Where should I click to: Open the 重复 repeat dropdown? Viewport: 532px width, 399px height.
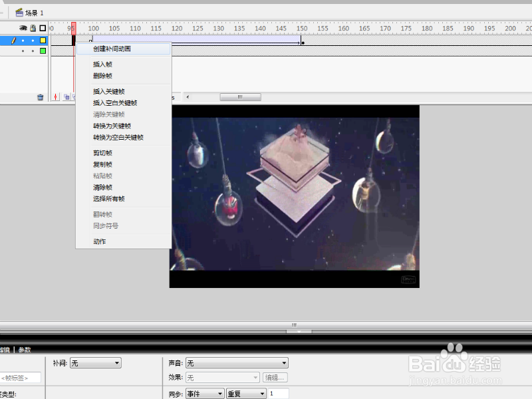[246, 394]
